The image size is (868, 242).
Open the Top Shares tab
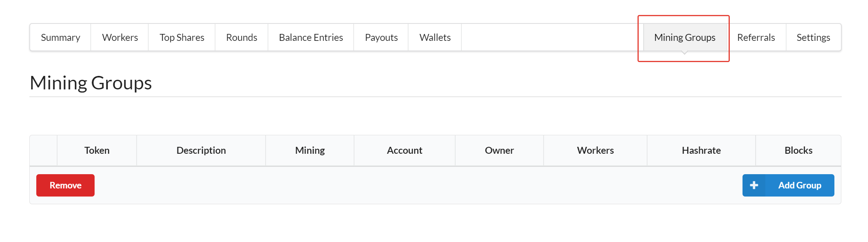(182, 37)
